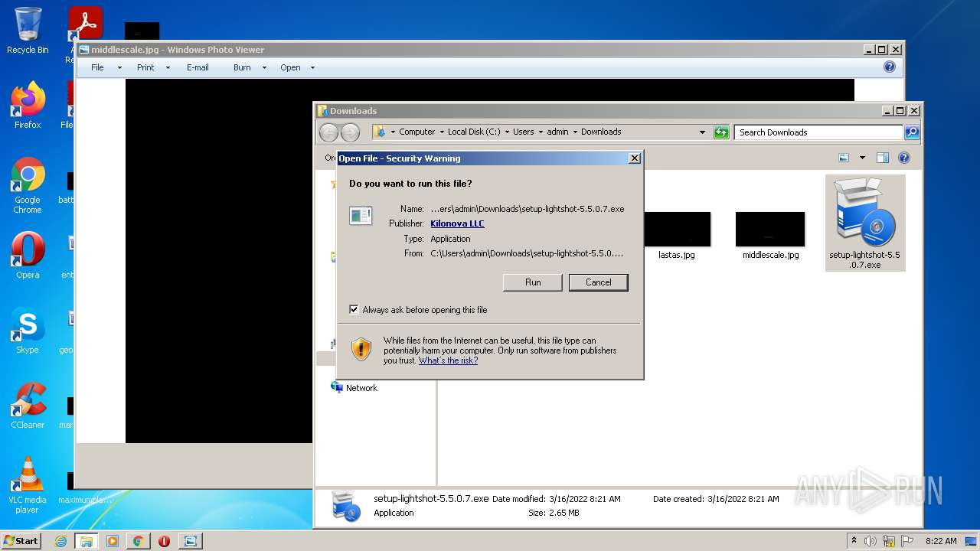Image resolution: width=980 pixels, height=551 pixels.
Task: Open Burn menu in Photo Viewer
Action: pos(242,67)
